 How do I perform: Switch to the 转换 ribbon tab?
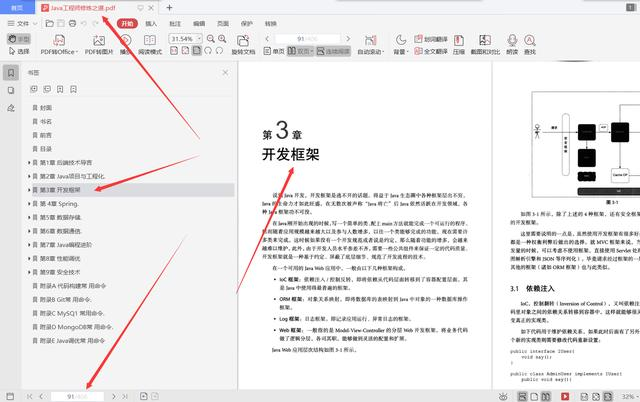click(x=271, y=24)
